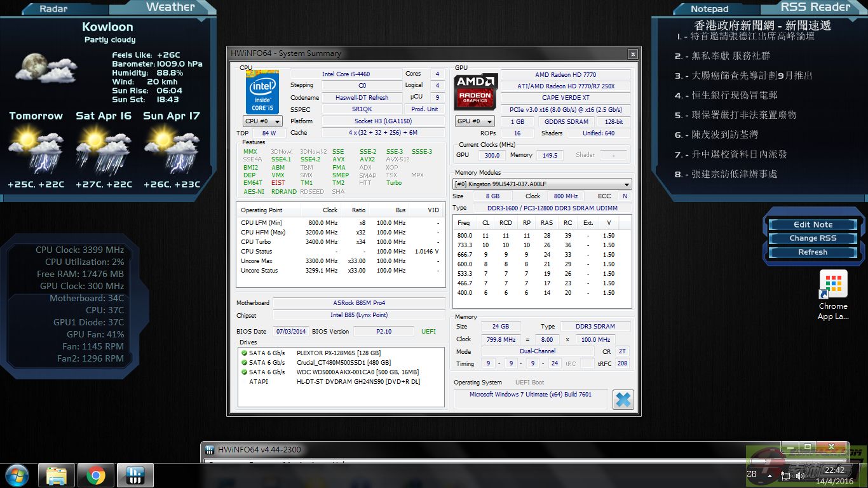Open the HWiNFO taskbar icon
Image resolution: width=868 pixels, height=488 pixels.
tap(135, 475)
